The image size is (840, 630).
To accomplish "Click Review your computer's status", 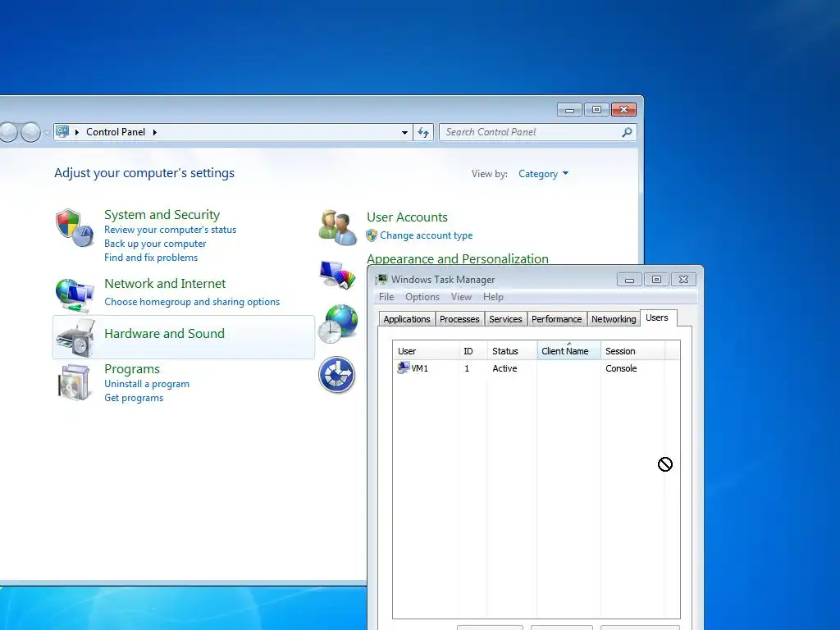I will [x=170, y=230].
